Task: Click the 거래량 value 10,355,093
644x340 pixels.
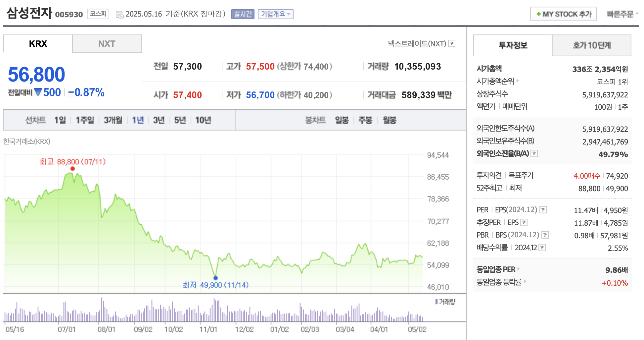Action: click(x=418, y=67)
